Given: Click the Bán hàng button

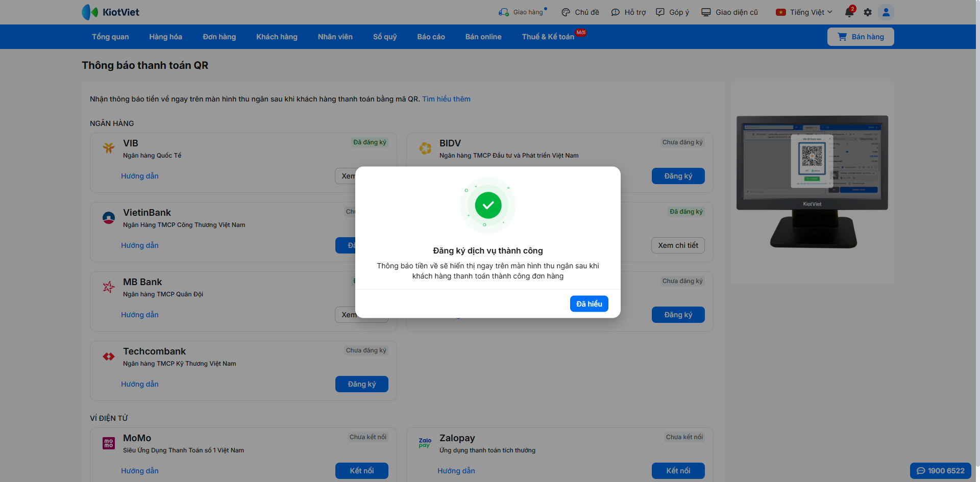Looking at the screenshot, I should pyautogui.click(x=861, y=37).
